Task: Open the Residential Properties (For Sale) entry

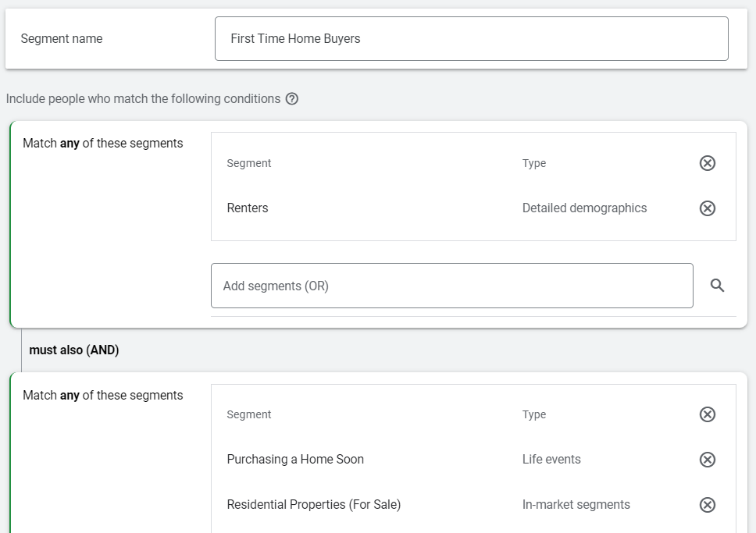Action: pos(313,505)
